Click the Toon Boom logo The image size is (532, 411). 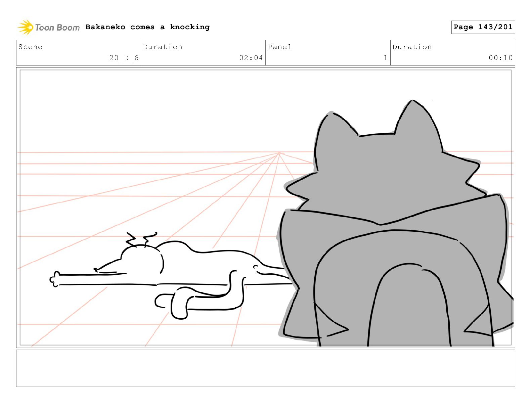[49, 27]
